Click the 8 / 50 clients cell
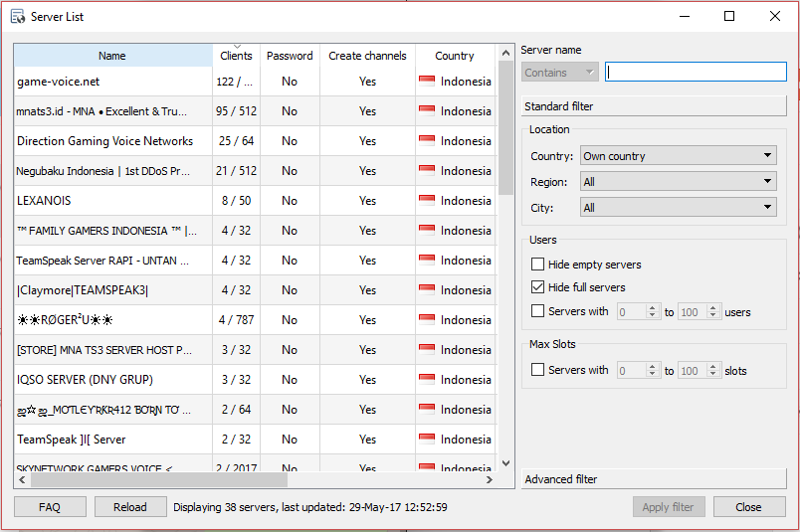The image size is (800, 532). [x=236, y=201]
